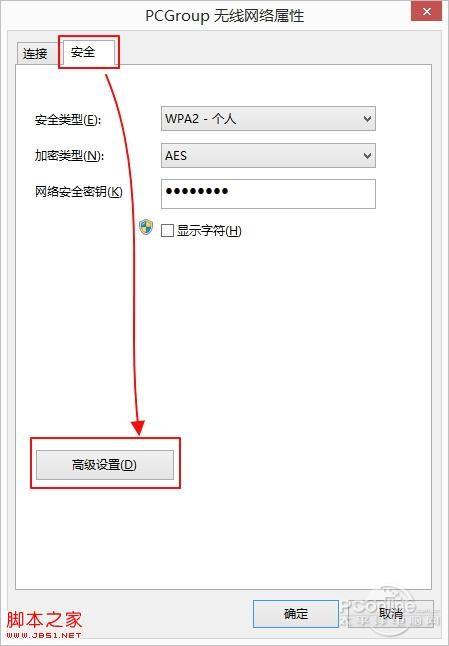The width and height of the screenshot is (449, 646).
Task: Switch to the 连接 tab
Action: coord(36,53)
